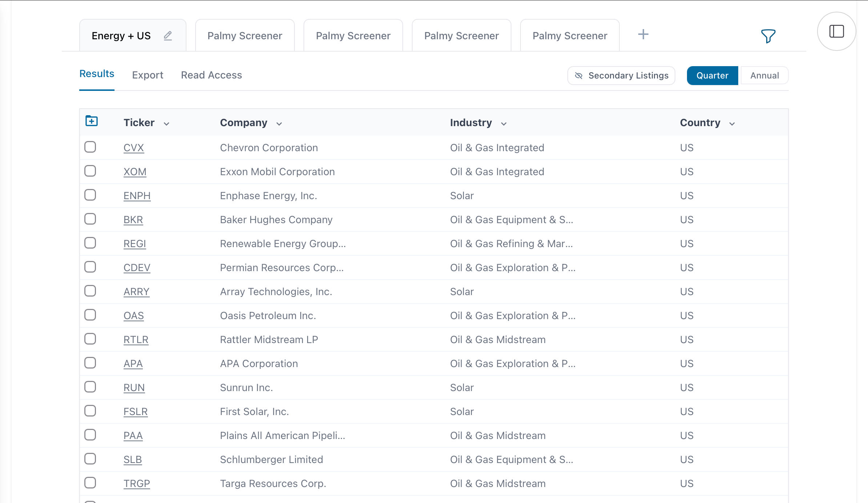Check the OAS row checkbox
The width and height of the screenshot is (868, 503).
(90, 315)
